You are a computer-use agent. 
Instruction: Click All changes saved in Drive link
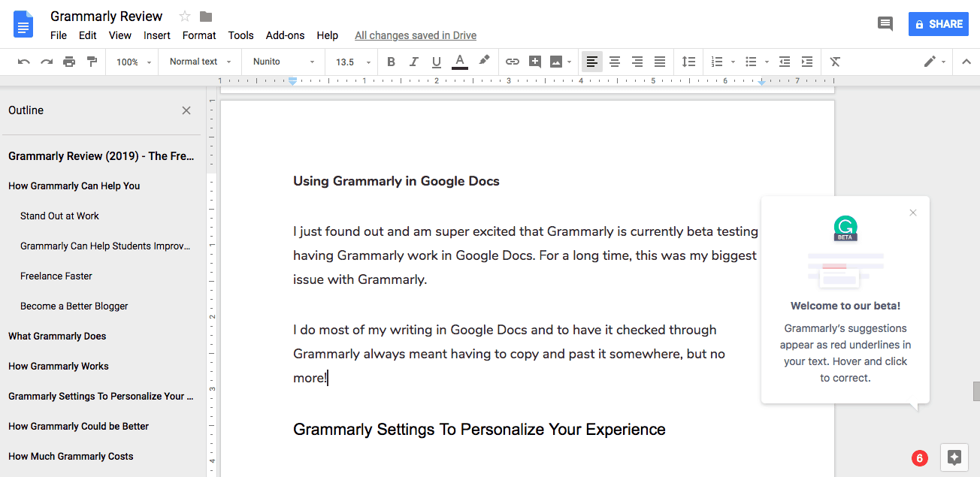[x=416, y=35]
